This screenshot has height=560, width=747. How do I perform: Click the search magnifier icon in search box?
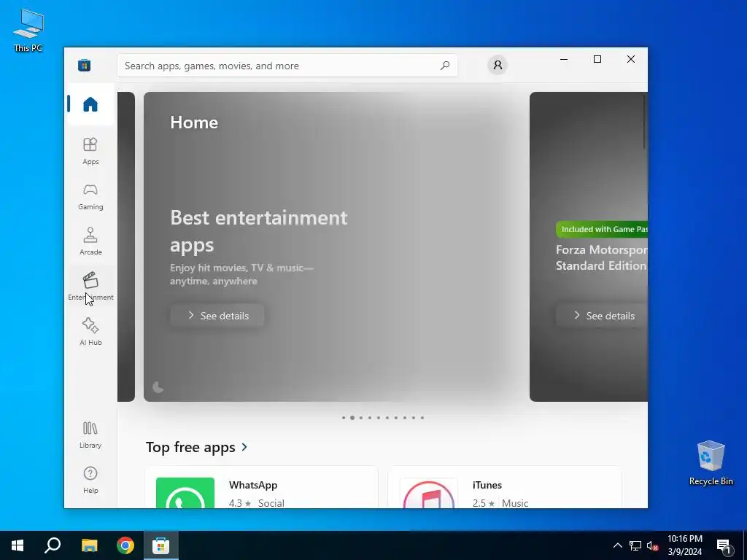[x=445, y=66]
